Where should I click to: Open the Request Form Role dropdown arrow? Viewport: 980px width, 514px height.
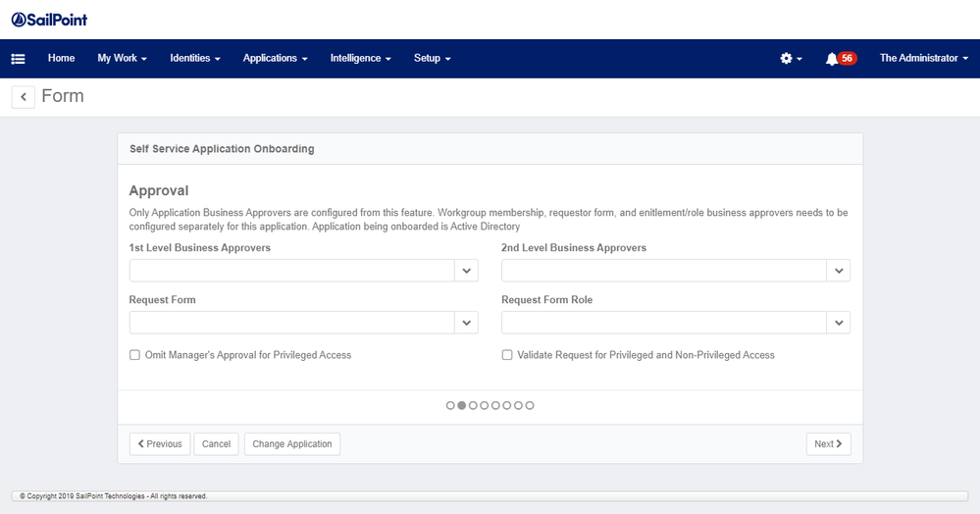point(838,323)
